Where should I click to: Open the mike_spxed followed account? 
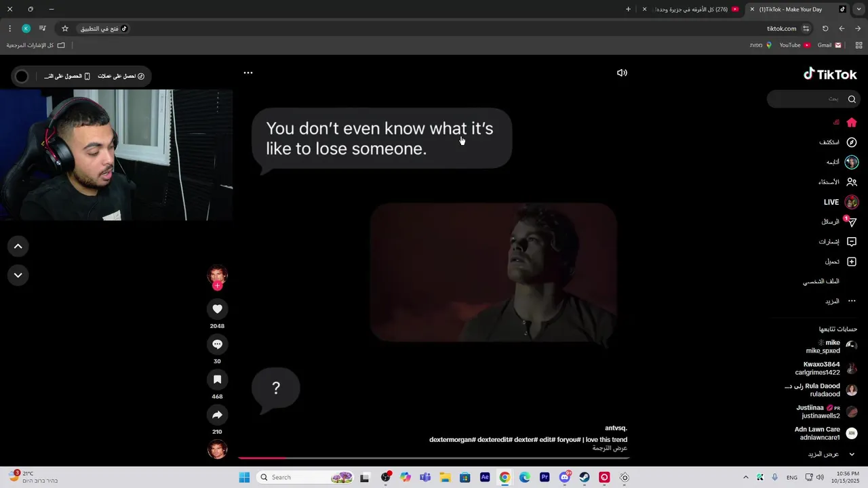(831, 346)
